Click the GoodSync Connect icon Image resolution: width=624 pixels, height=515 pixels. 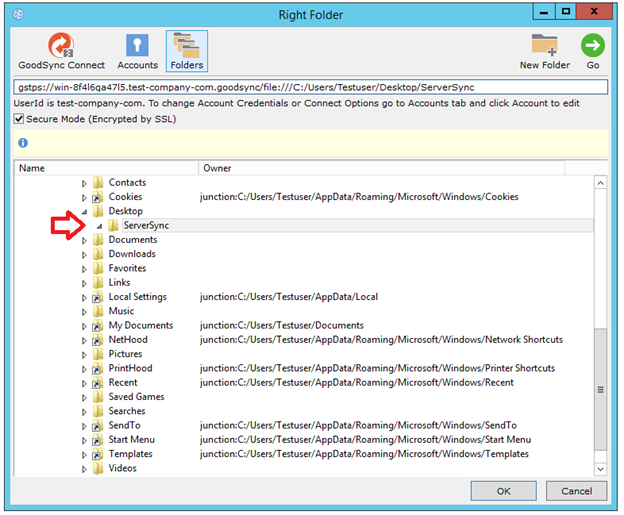61,45
